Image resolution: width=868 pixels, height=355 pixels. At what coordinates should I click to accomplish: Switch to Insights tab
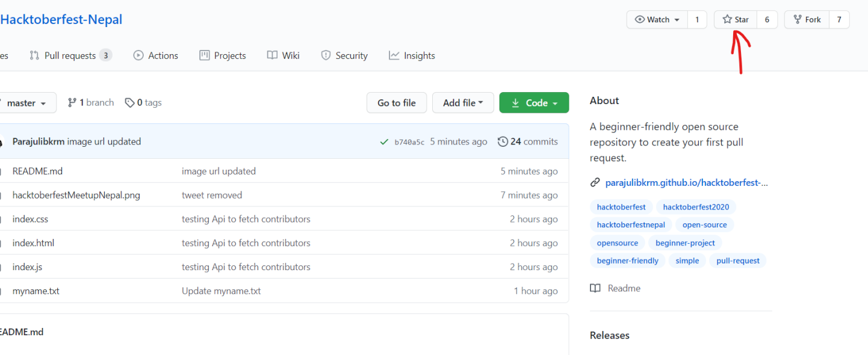click(x=412, y=55)
